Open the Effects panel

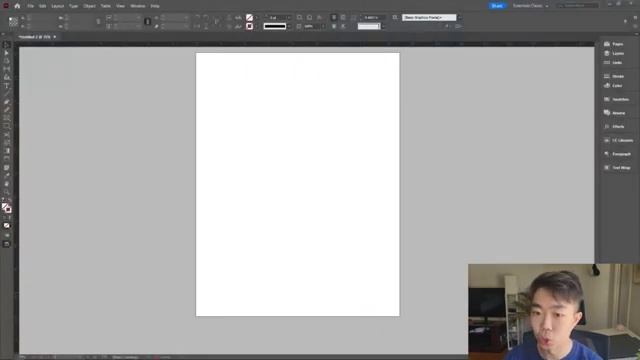click(x=614, y=127)
